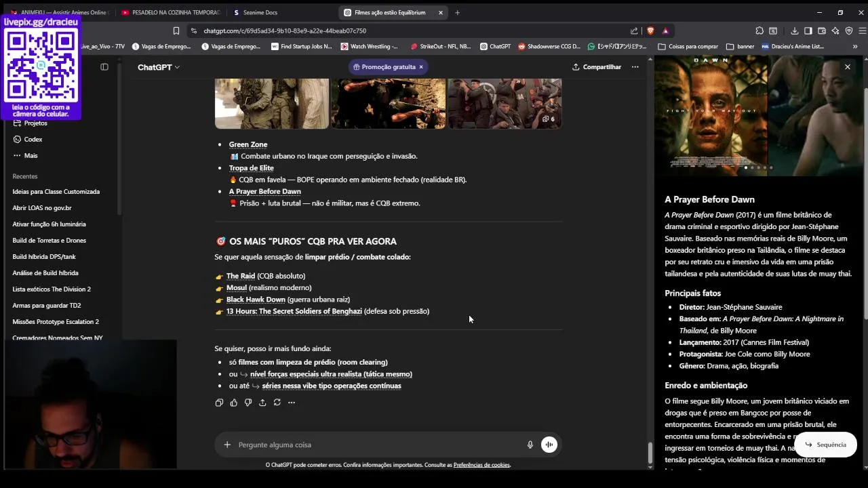
Task: Close the A Prayer Before Dawn side panel
Action: [x=847, y=66]
